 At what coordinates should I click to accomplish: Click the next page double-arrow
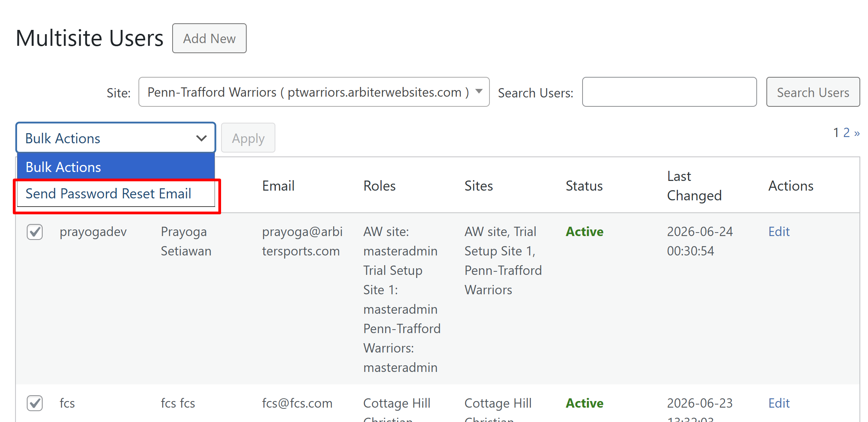[857, 133]
